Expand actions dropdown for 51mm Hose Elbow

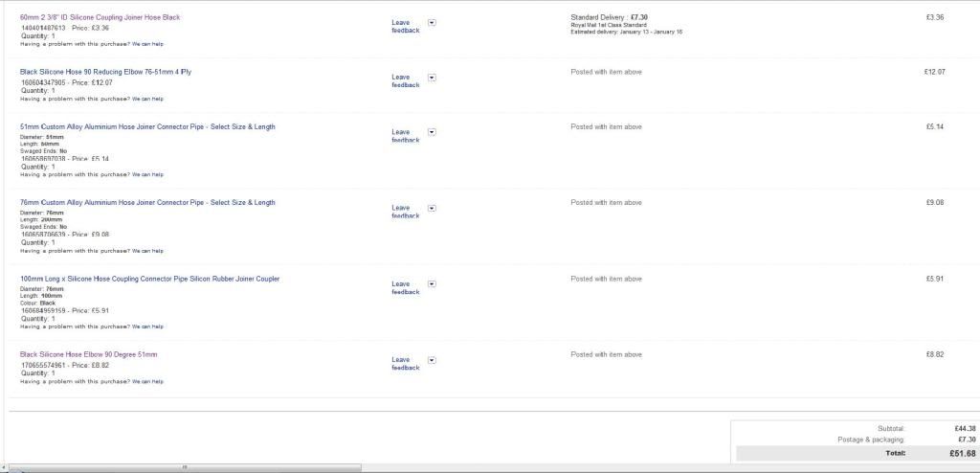pyautogui.click(x=432, y=359)
